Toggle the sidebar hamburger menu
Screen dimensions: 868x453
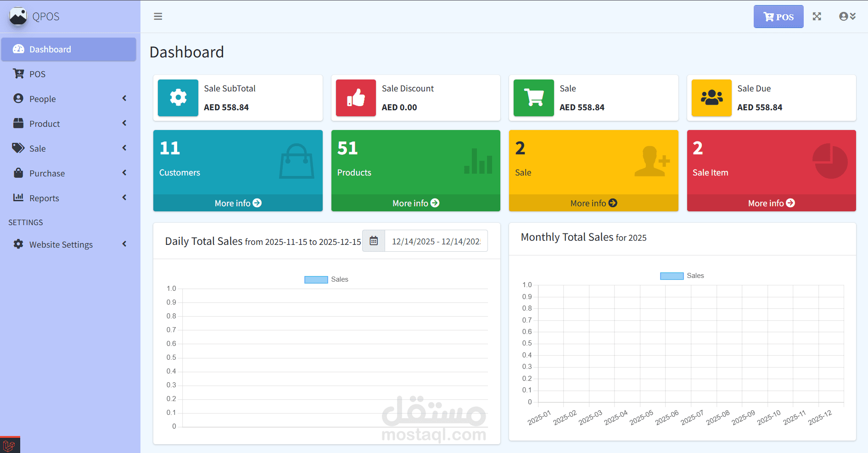pos(158,17)
